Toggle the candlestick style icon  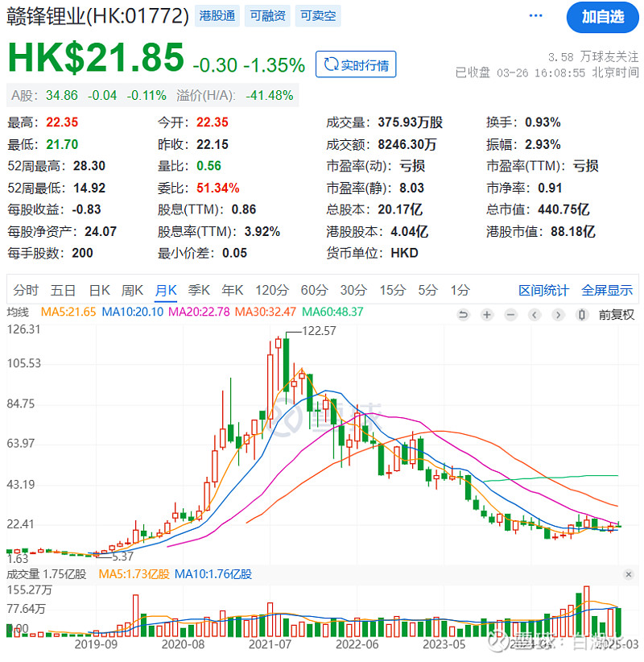tap(581, 315)
